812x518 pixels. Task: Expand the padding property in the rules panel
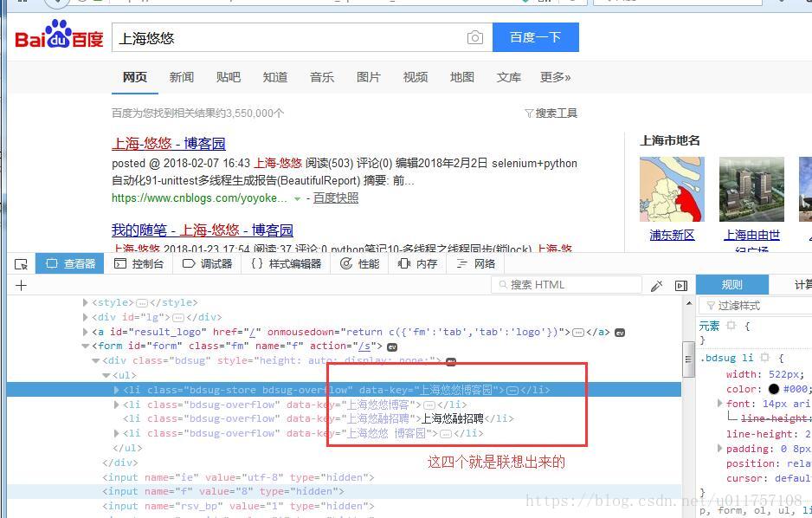click(x=720, y=448)
